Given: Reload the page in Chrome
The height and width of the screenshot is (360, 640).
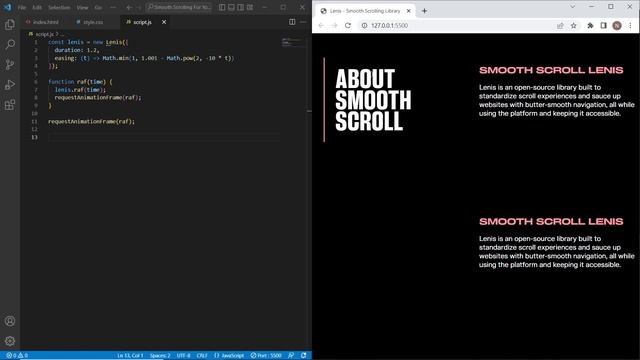Looking at the screenshot, I should click(348, 25).
